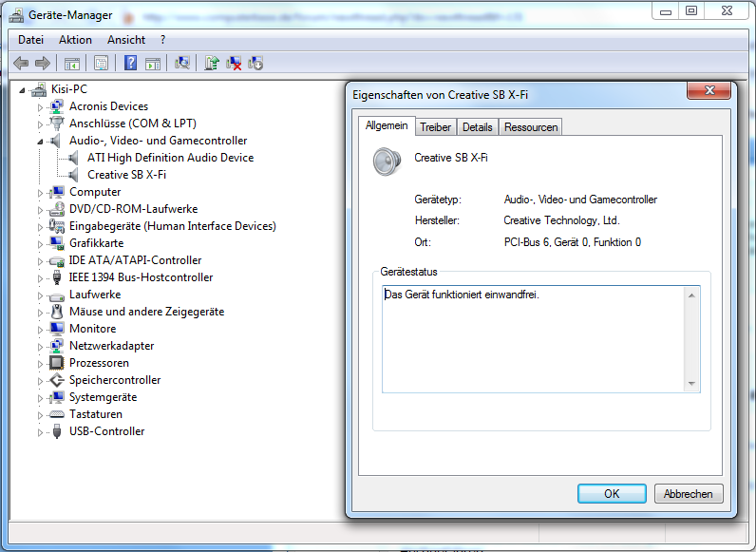The width and height of the screenshot is (756, 552).
Task: Click the speaker icon beside ATI High Definition Audio
Action: (x=74, y=158)
